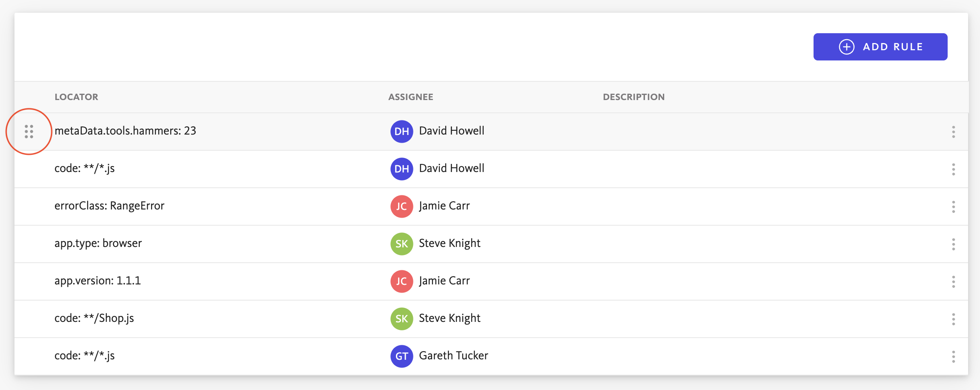
Task: Click Jamie Carr name in app.version row
Action: (x=444, y=281)
